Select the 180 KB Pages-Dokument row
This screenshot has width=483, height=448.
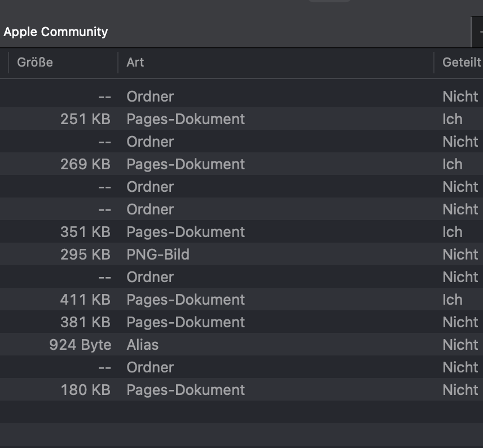(186, 390)
